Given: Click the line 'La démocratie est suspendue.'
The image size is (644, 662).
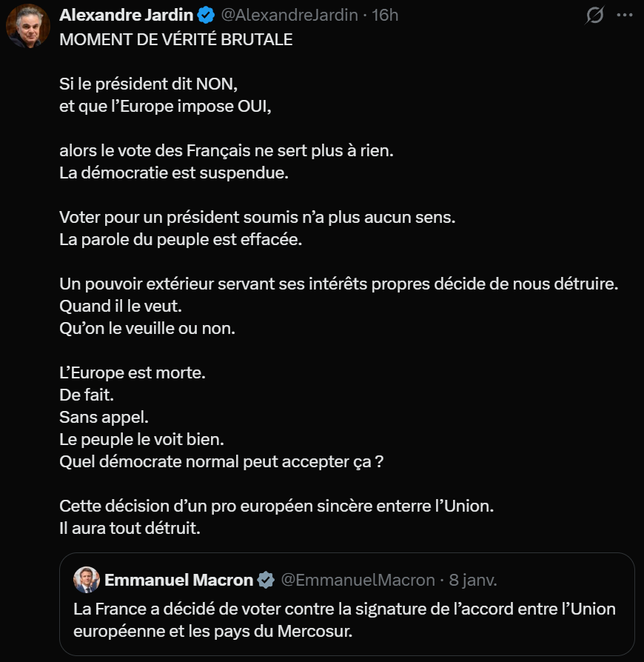Looking at the screenshot, I should point(173,173).
